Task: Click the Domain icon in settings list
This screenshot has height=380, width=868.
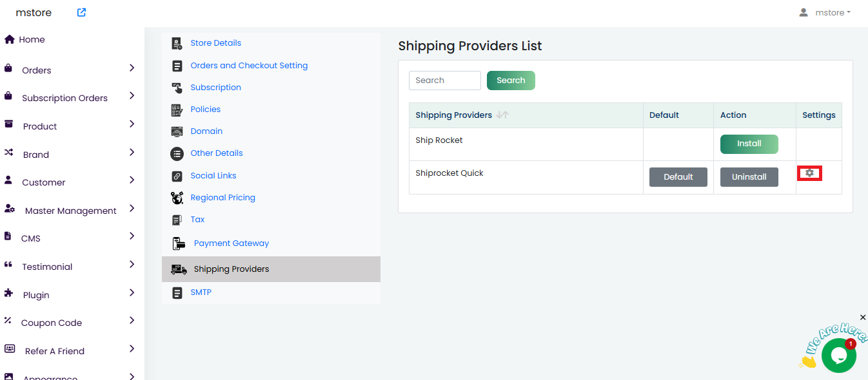Action: (x=177, y=131)
